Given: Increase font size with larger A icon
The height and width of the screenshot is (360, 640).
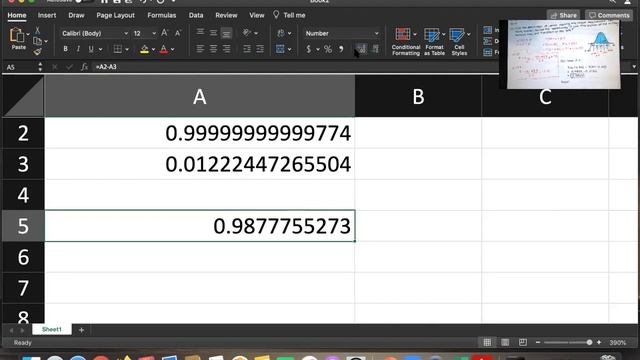Looking at the screenshot, I should [x=164, y=33].
